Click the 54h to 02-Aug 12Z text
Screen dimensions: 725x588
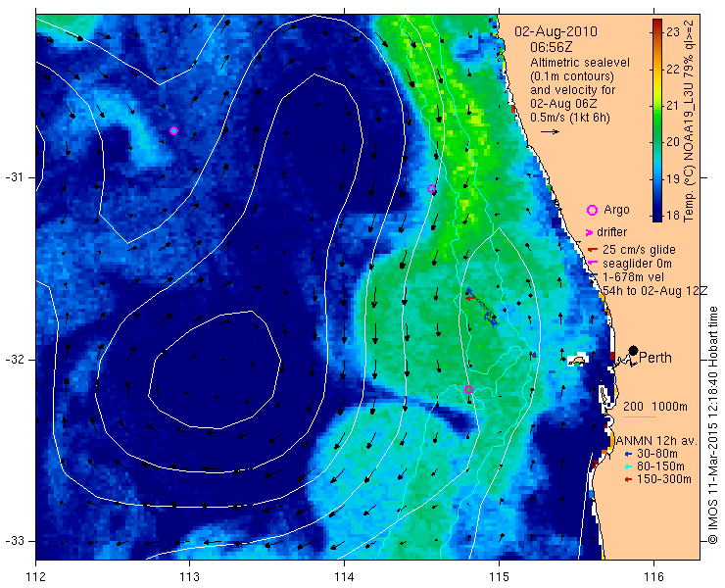click(x=655, y=291)
